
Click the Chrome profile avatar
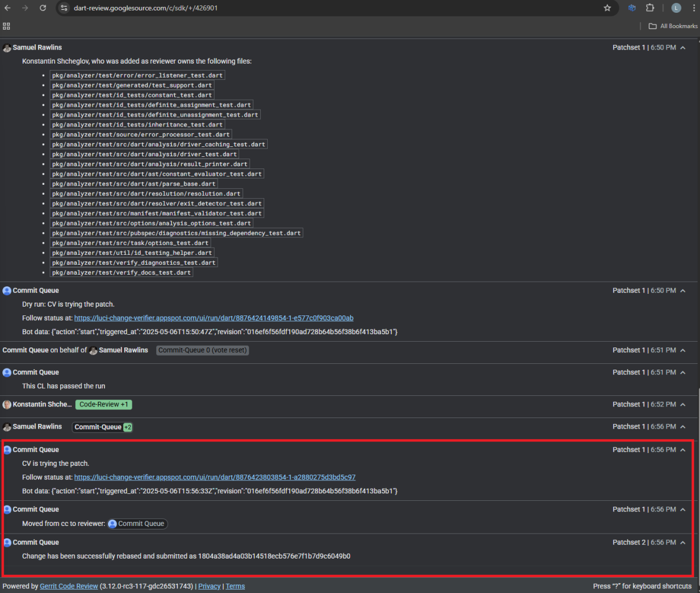(x=676, y=8)
